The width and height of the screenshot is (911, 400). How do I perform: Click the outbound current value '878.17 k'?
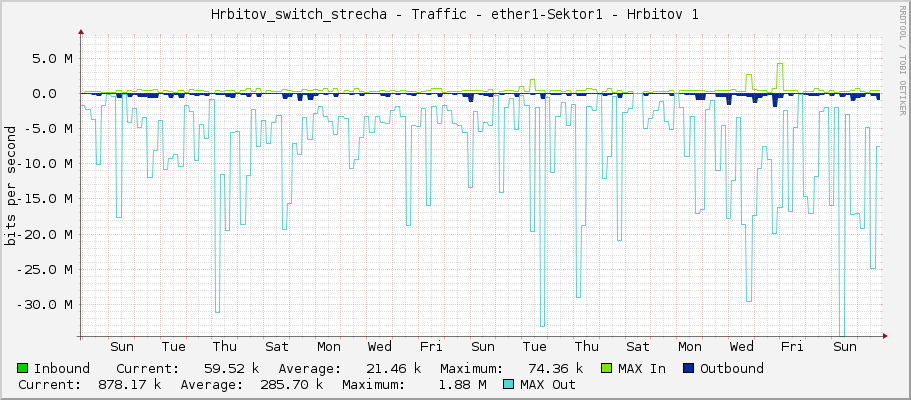(x=130, y=384)
